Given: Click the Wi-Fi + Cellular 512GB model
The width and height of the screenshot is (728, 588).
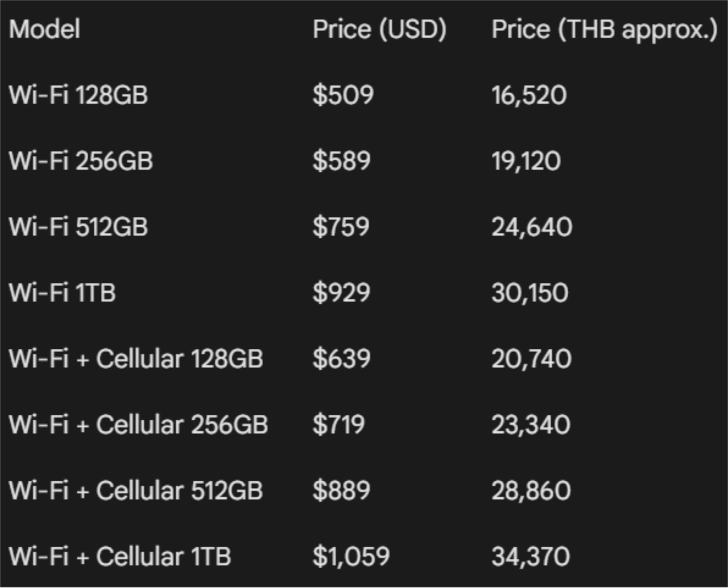Looking at the screenshot, I should click(136, 490).
